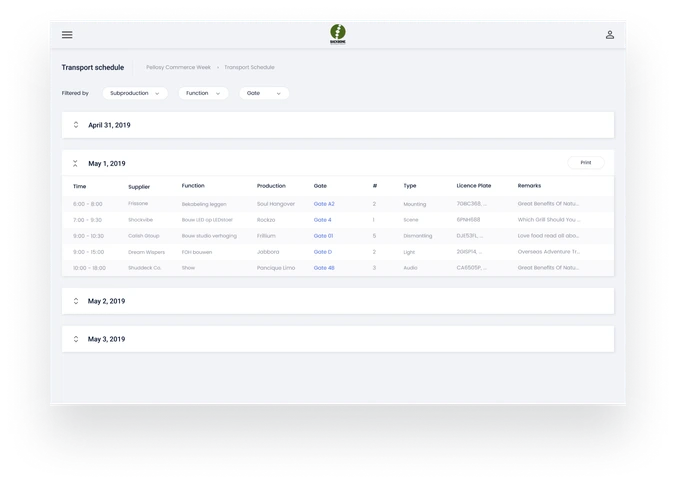The width and height of the screenshot is (676, 485).
Task: Click the Rockzo production cell
Action: tap(266, 220)
